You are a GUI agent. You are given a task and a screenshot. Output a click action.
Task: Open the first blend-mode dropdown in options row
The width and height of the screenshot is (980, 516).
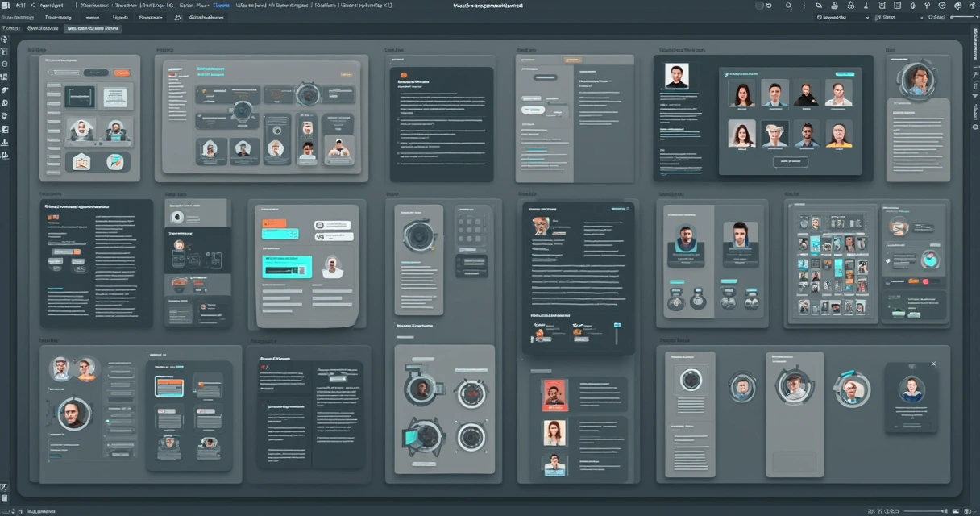coord(844,17)
